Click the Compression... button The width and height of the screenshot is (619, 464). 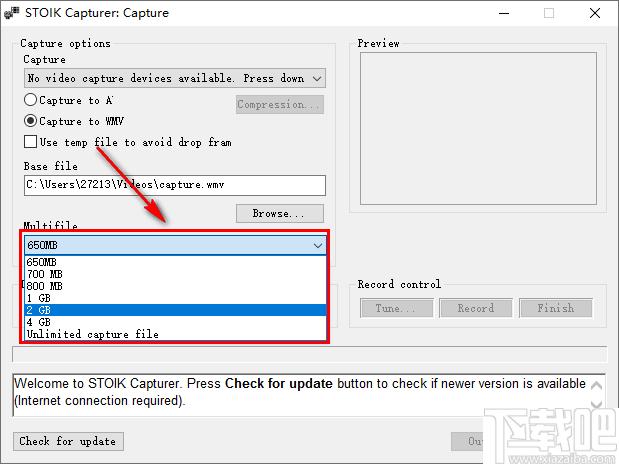point(280,104)
